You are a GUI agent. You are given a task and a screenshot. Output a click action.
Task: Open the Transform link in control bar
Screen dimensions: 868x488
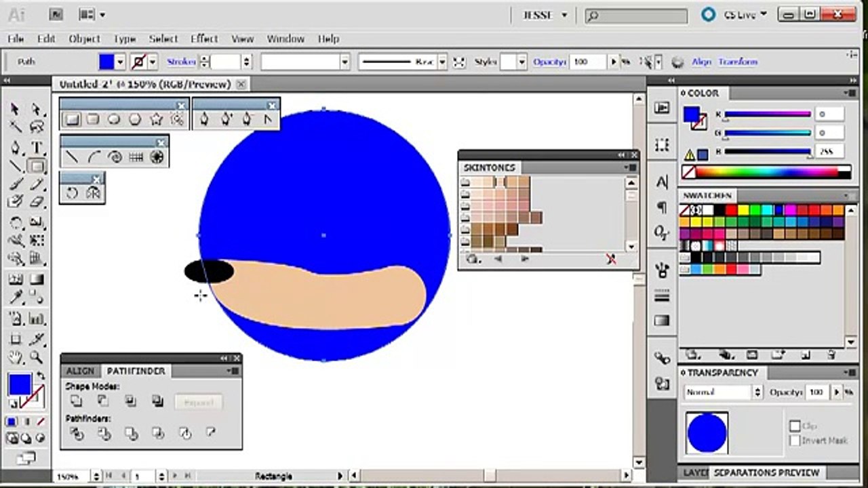point(738,62)
